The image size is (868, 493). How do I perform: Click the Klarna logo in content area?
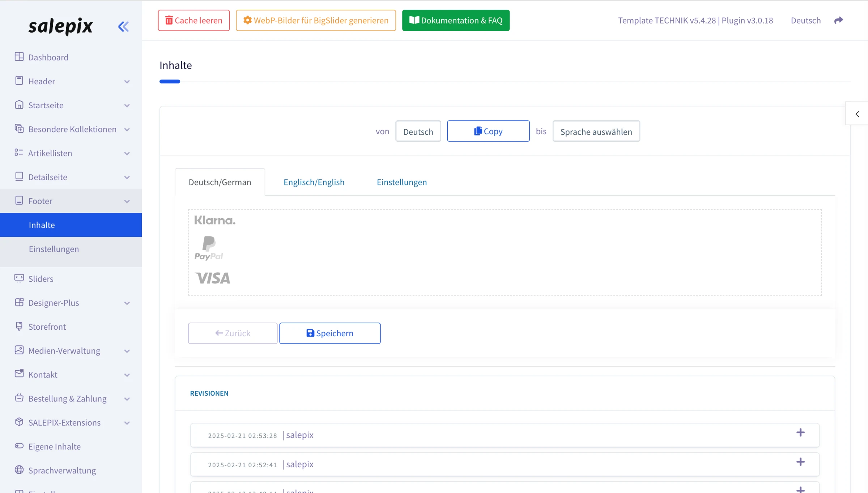(215, 220)
